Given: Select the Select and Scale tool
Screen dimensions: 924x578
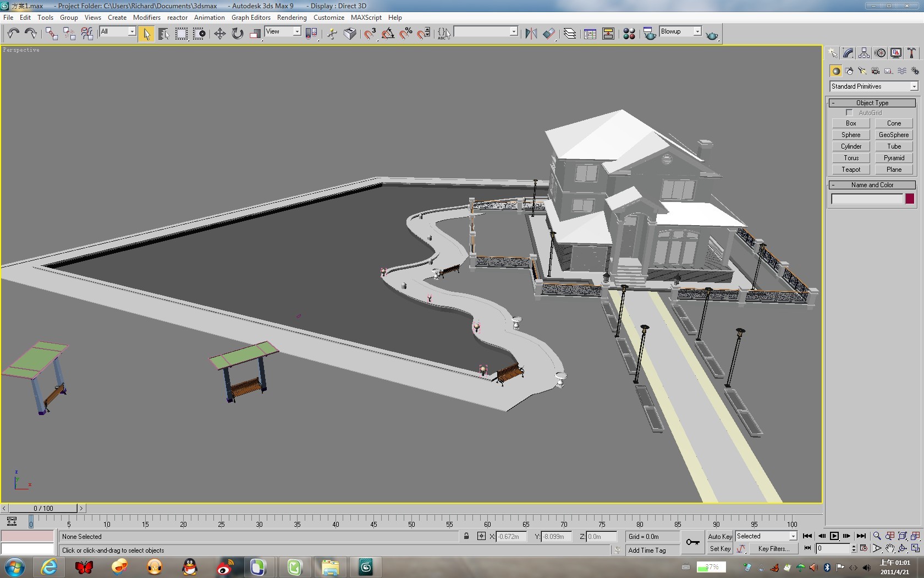Looking at the screenshot, I should 255,34.
